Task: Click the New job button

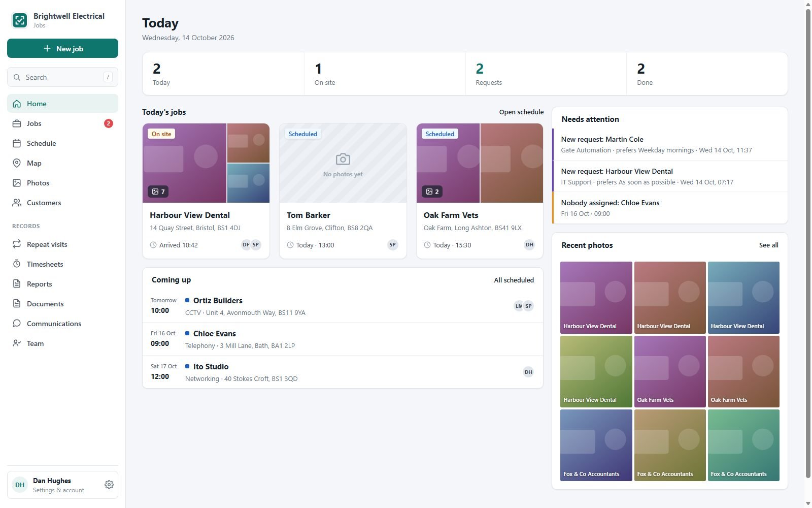Action: pos(62,48)
